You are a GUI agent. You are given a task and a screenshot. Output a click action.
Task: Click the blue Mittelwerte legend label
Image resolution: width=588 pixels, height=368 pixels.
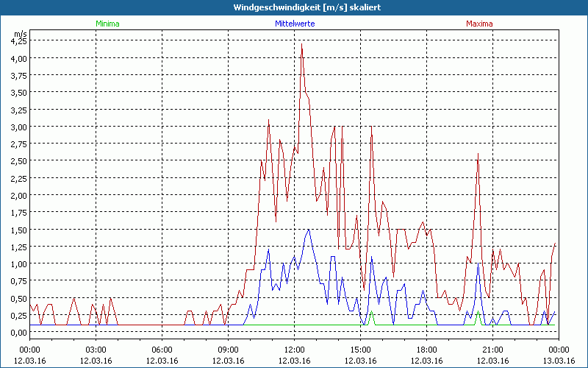[294, 24]
